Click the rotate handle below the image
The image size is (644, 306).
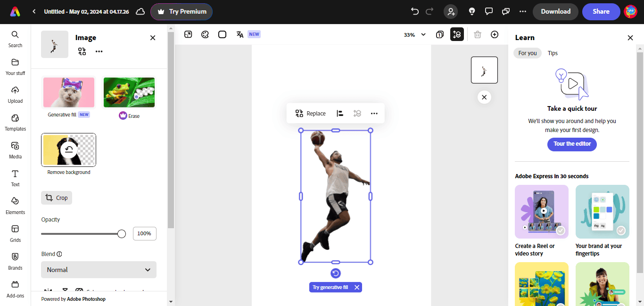click(336, 273)
